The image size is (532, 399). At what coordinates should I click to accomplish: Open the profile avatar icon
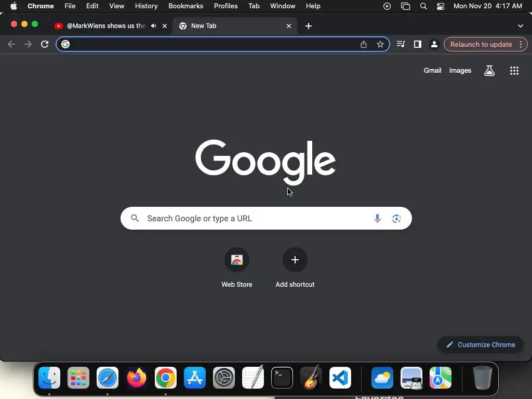coord(434,44)
